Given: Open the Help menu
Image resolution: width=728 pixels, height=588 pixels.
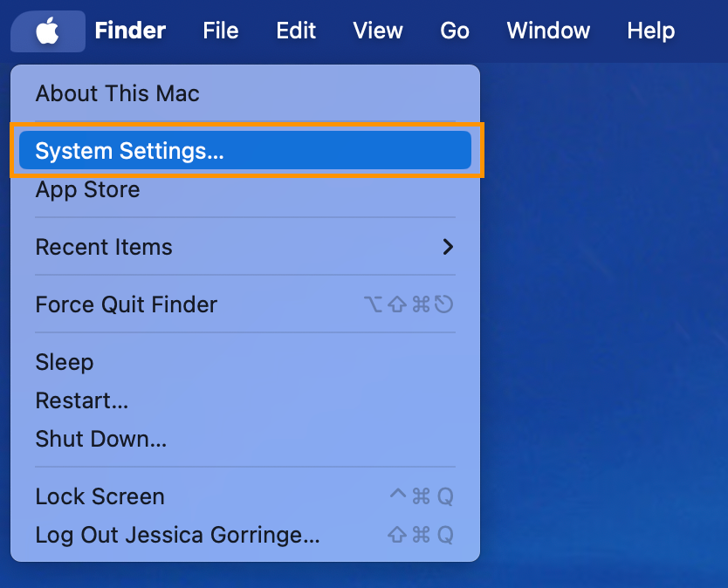Looking at the screenshot, I should coord(650,31).
